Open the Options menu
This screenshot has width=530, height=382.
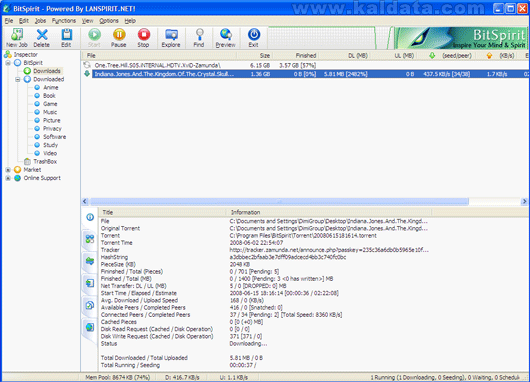click(x=109, y=21)
